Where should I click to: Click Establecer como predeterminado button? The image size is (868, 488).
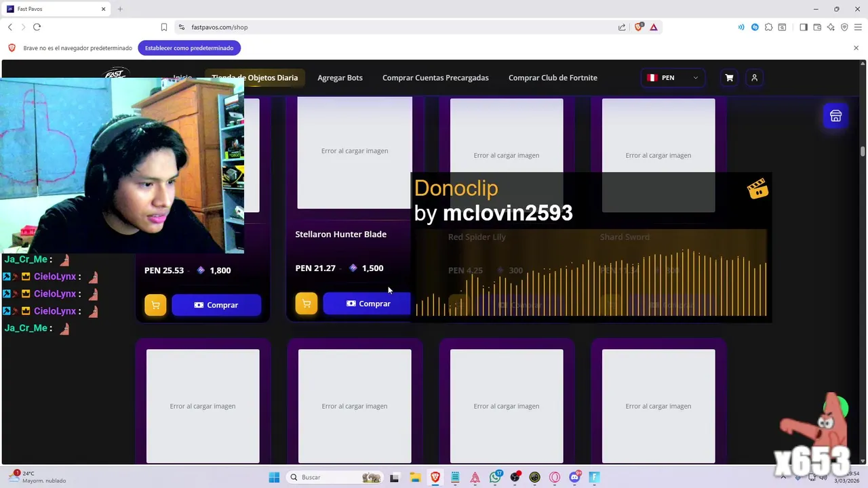tap(189, 48)
